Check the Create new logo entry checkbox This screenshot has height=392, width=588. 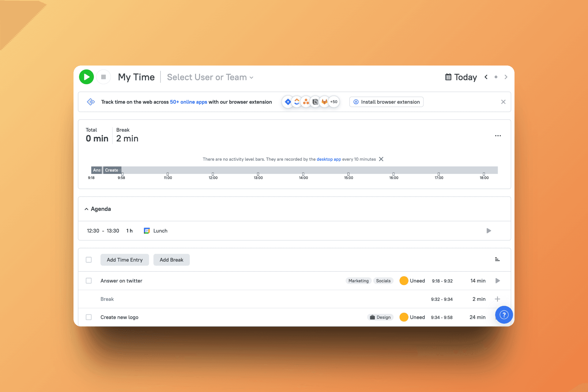(x=89, y=317)
